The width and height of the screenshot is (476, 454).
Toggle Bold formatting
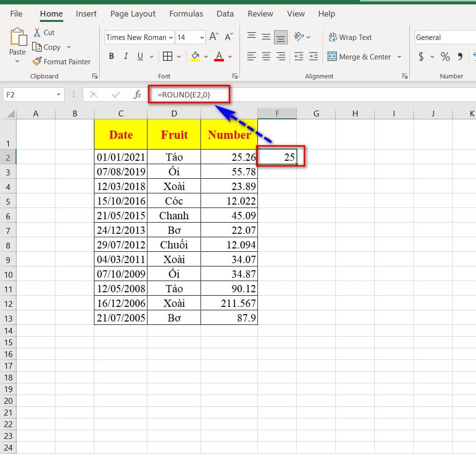coord(111,56)
